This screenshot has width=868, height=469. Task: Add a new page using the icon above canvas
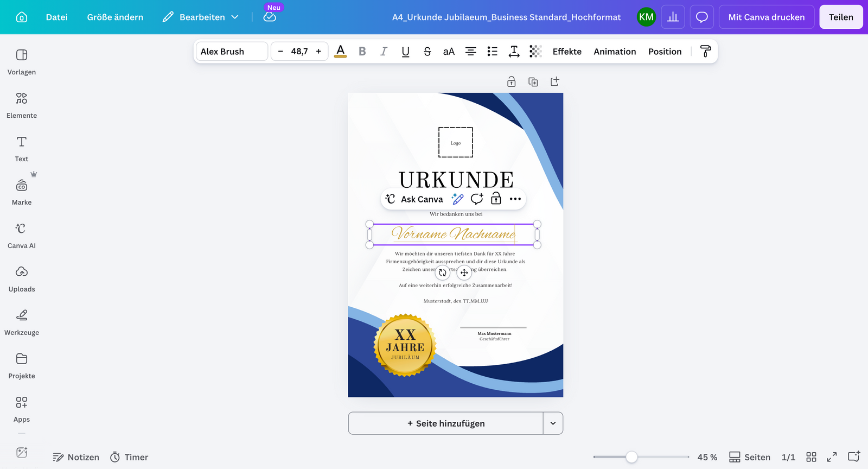(x=555, y=82)
